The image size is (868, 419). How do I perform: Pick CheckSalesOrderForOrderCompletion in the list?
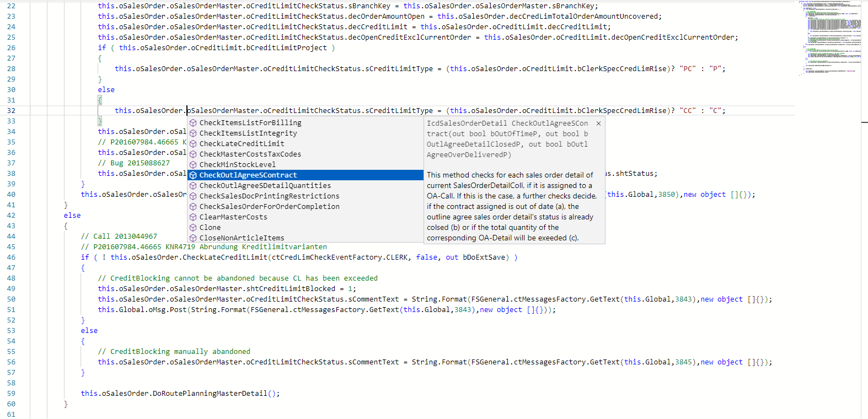[x=305, y=207]
